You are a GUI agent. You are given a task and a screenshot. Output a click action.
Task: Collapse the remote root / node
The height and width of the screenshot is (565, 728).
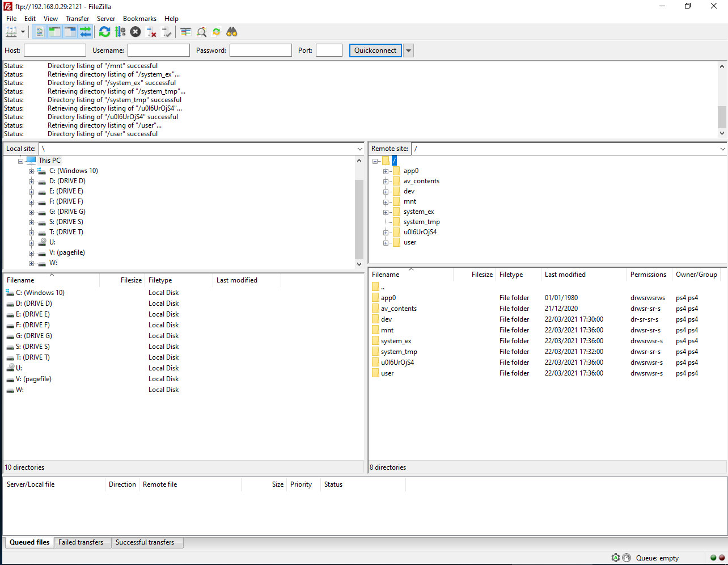375,161
